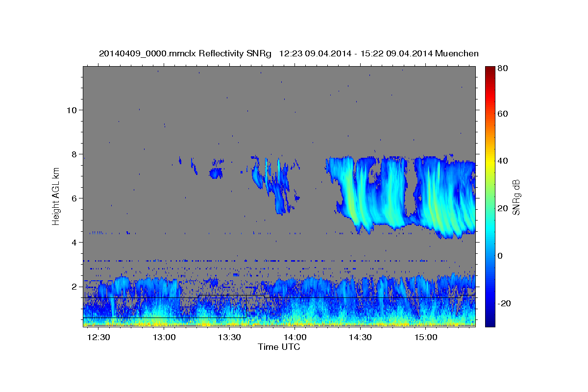The image size is (588, 392).
Task: Click 'Muenchen' in the plot title
Action: click(457, 53)
